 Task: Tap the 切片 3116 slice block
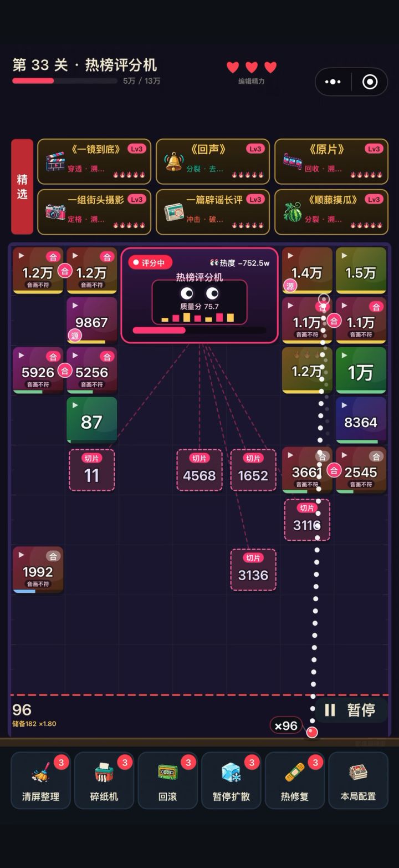[307, 520]
